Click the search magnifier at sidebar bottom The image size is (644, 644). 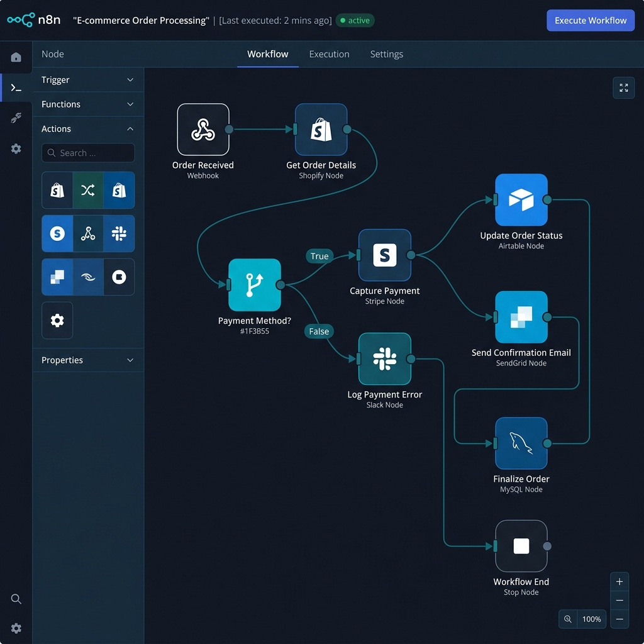tap(16, 599)
